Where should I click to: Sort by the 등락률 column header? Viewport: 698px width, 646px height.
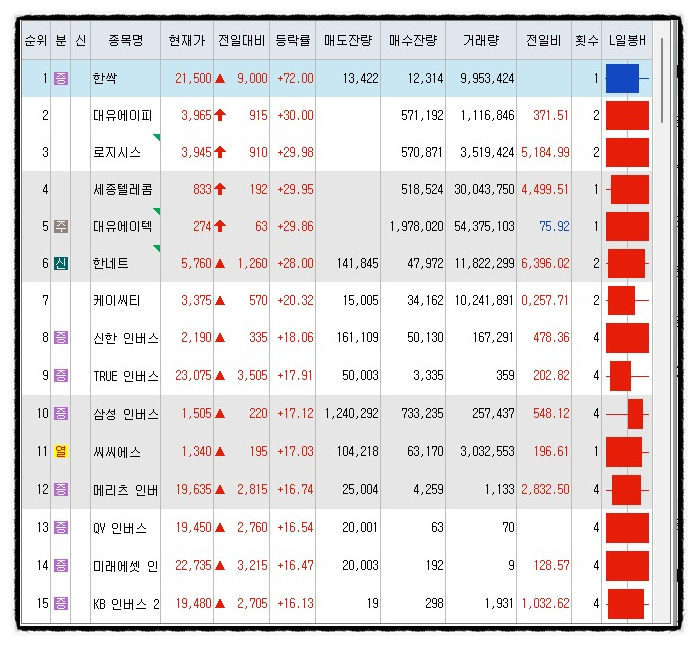coord(292,41)
